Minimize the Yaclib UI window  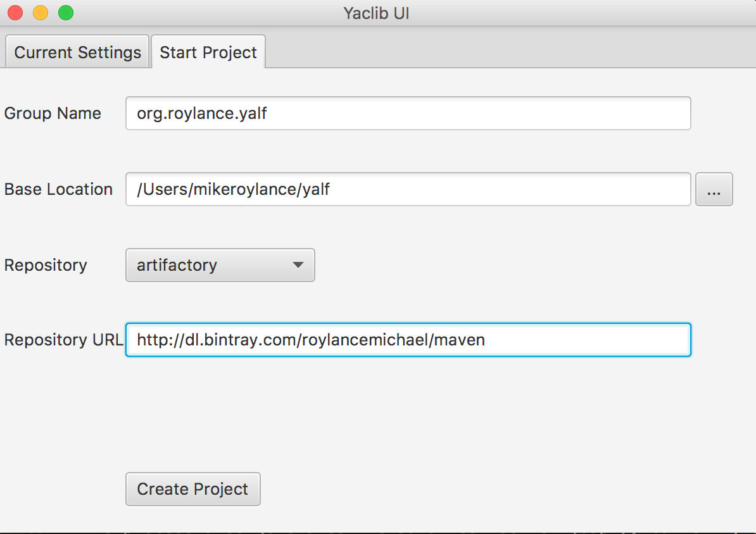[41, 13]
